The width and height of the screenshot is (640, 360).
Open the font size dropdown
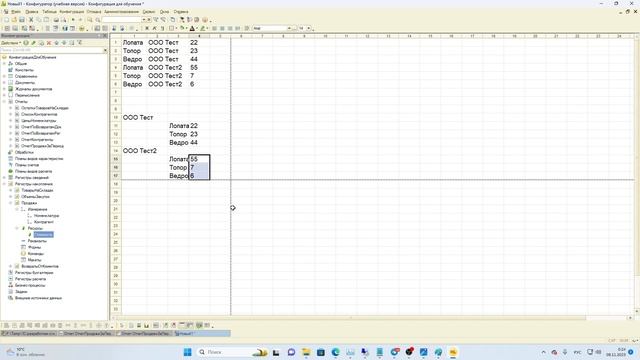pyautogui.click(x=308, y=28)
